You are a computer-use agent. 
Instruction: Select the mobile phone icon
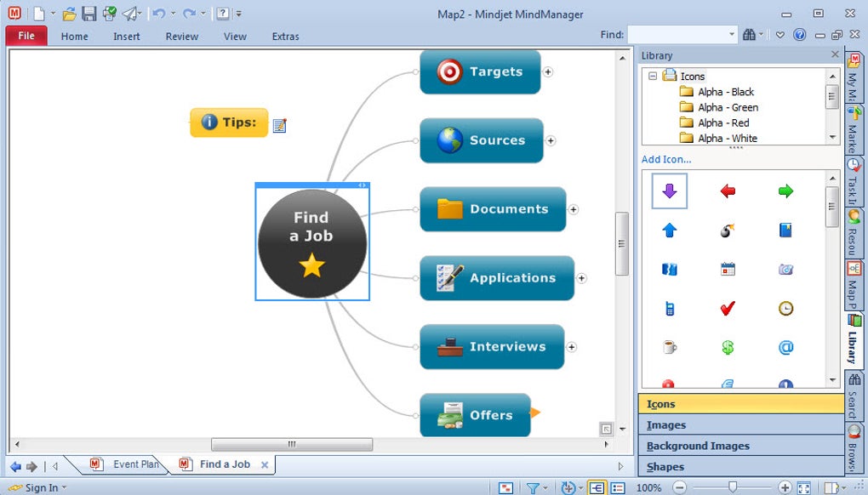[x=669, y=308]
